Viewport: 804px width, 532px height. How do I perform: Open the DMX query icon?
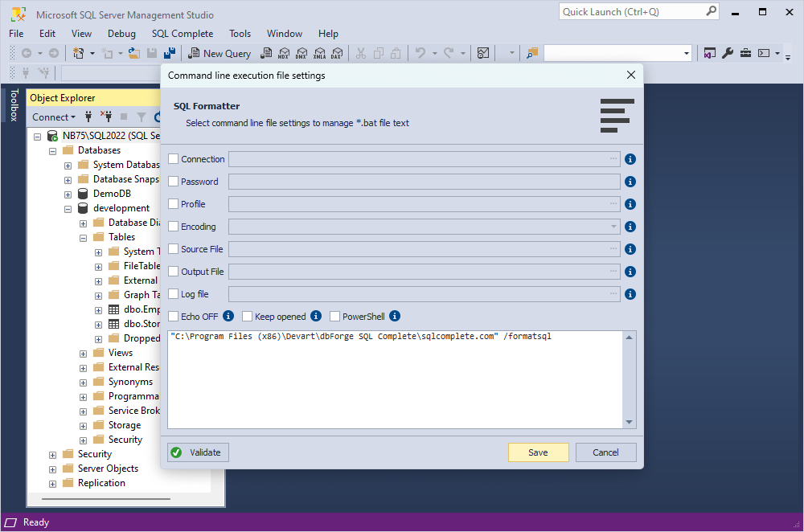pyautogui.click(x=301, y=53)
